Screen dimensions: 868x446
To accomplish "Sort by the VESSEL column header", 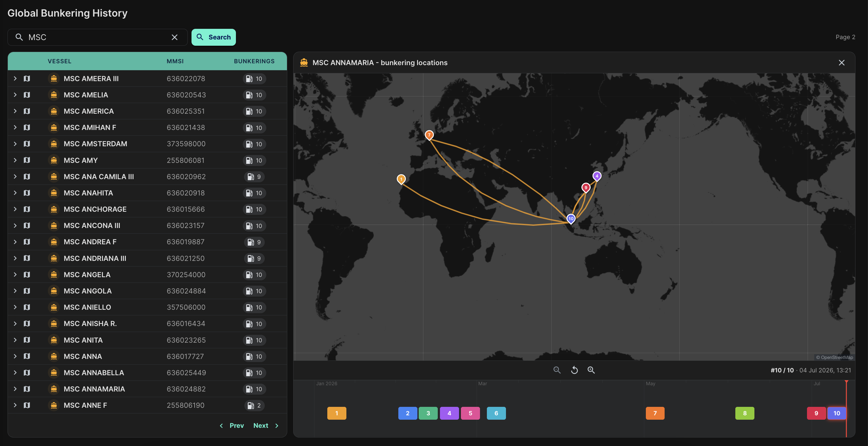I will point(59,61).
